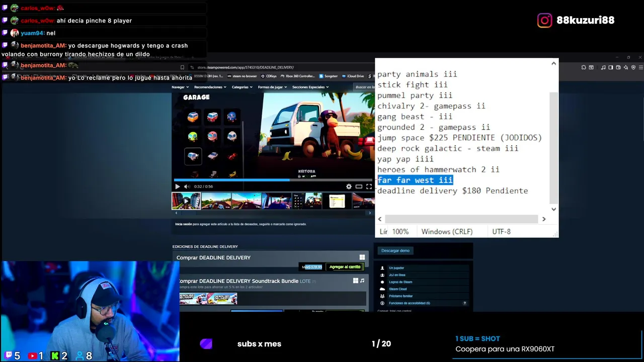Viewport: 644px width, 362px height.
Task: Open the site settings icon beside URL
Action: click(x=192, y=67)
